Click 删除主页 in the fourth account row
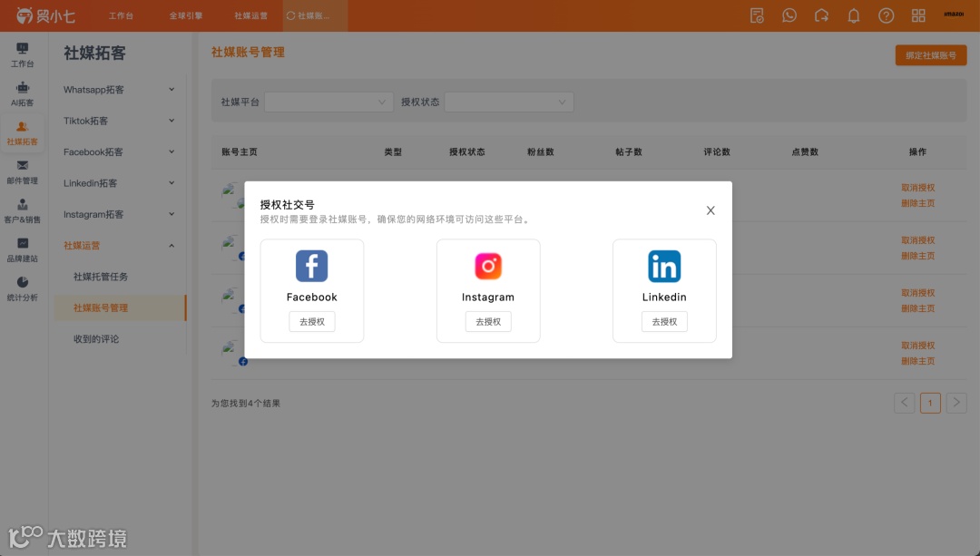This screenshot has height=556, width=980. coord(917,361)
